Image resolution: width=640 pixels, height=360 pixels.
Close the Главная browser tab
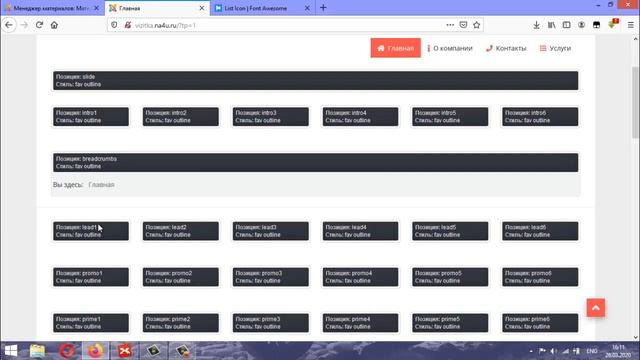pyautogui.click(x=202, y=8)
